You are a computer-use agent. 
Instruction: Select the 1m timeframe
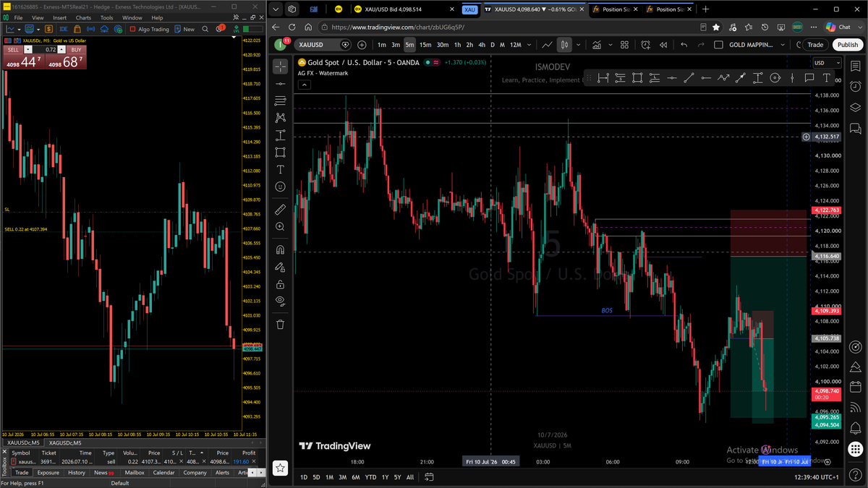[x=382, y=45]
